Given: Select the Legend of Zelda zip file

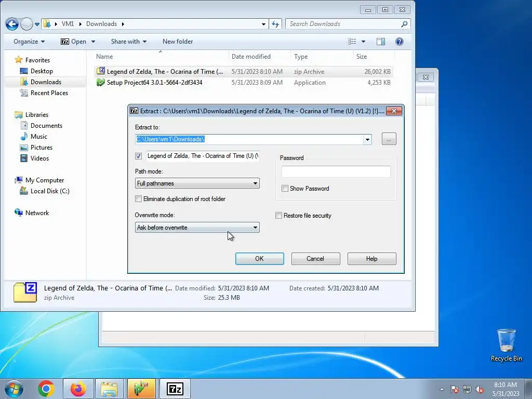Looking at the screenshot, I should [x=243, y=72].
